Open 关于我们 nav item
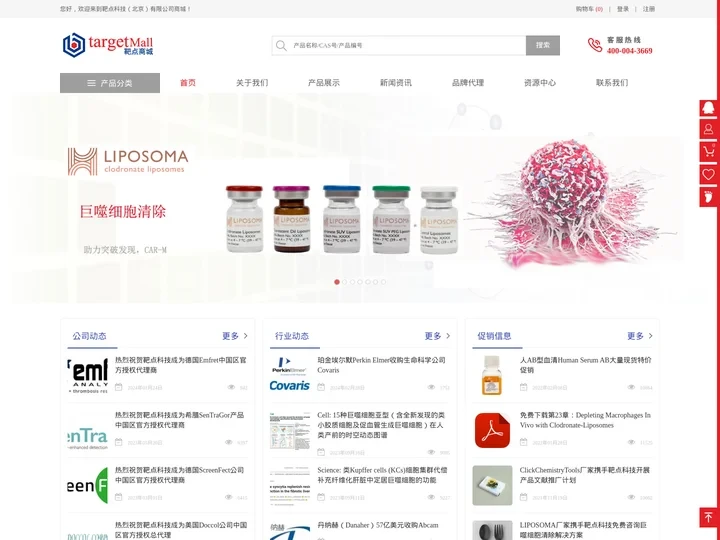 pos(252,83)
